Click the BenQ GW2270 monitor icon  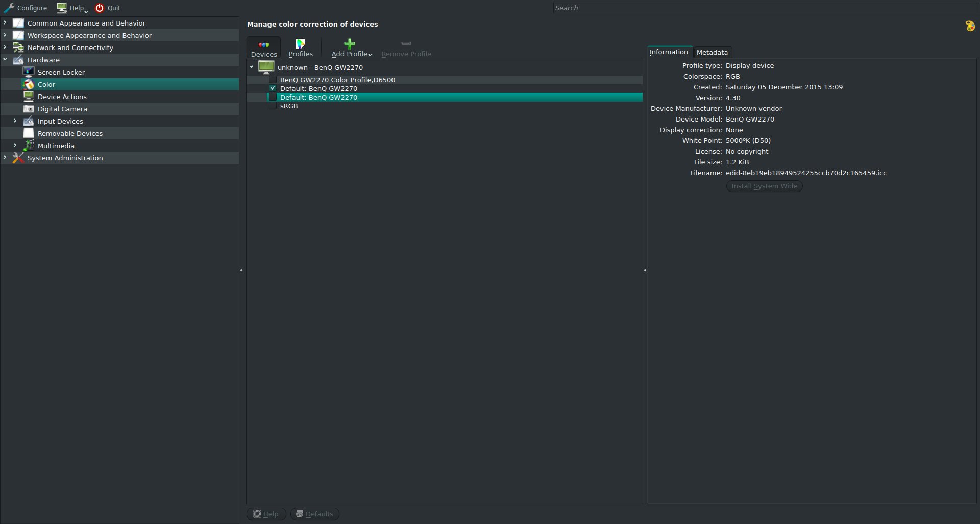(x=266, y=67)
